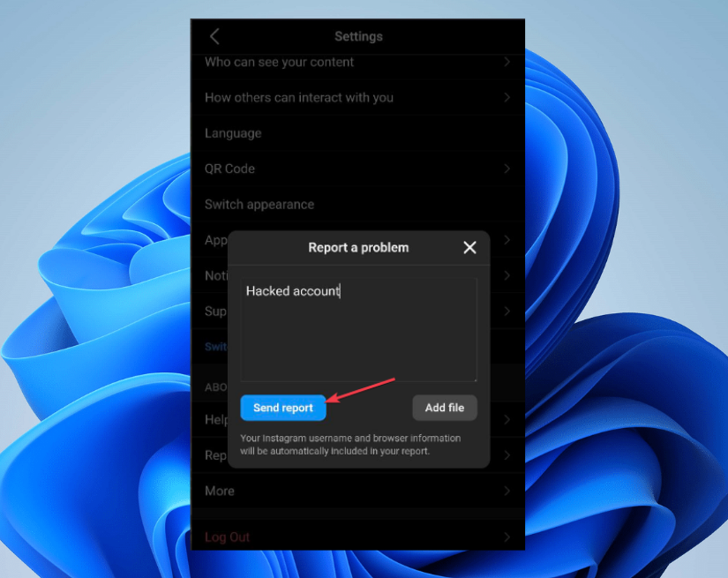Click the Instagram username info notice text
728x578 pixels.
(x=350, y=444)
